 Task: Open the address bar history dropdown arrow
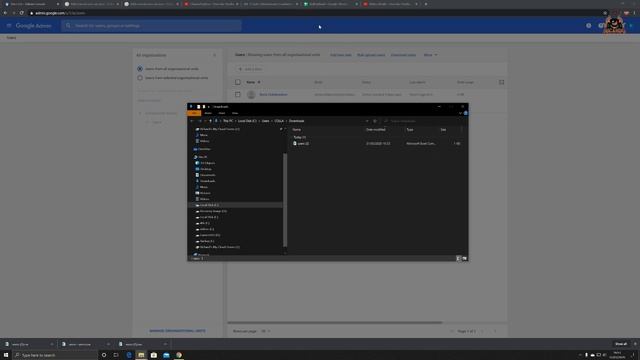(367, 121)
